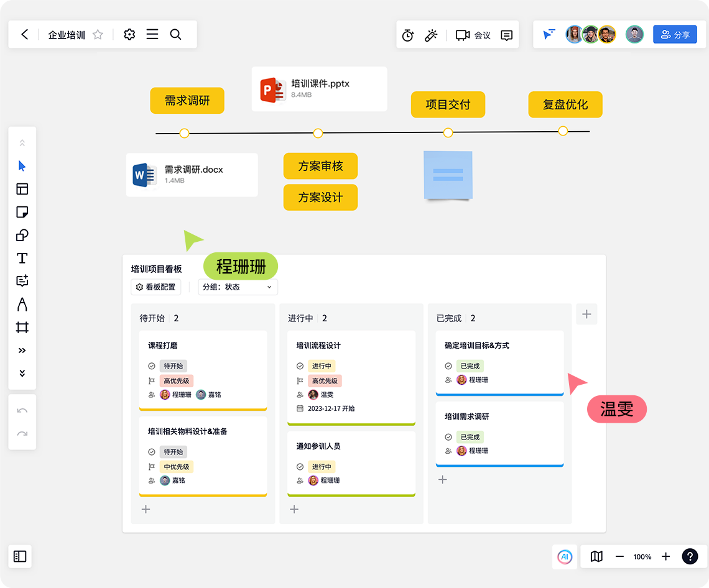Click timeline node under 需求调研
The height and width of the screenshot is (588, 709).
[x=184, y=134]
